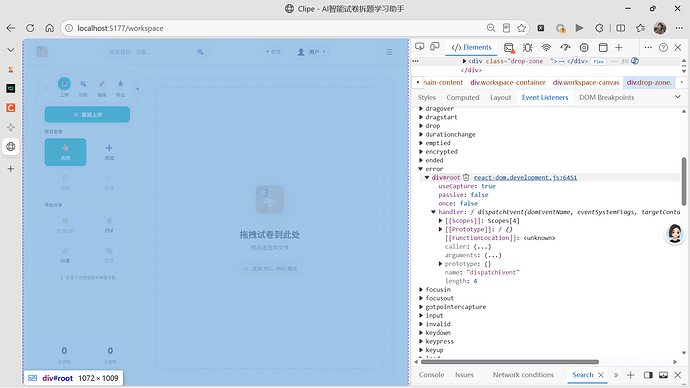The height and width of the screenshot is (388, 690).
Task: Expand the keydown event listener
Action: click(x=421, y=333)
